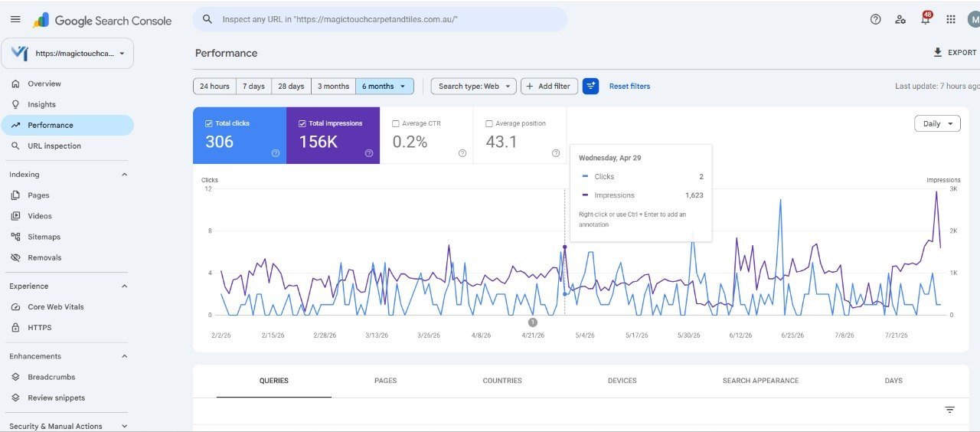Click the Inspect any URL search field
The height and width of the screenshot is (432, 980).
380,19
